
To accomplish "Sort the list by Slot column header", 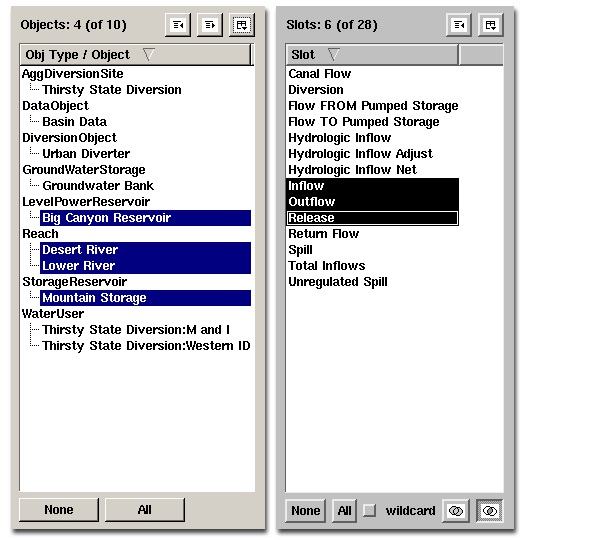I will pyautogui.click(x=372, y=55).
